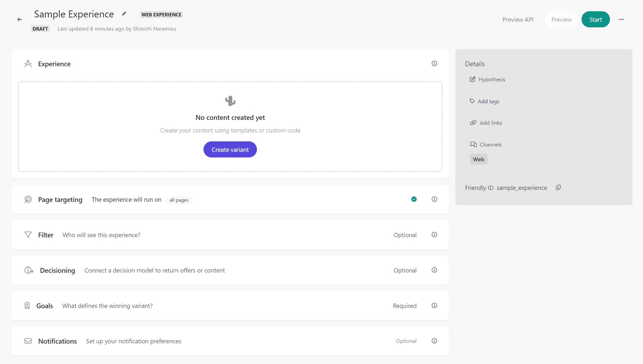The height and width of the screenshot is (364, 643).
Task: Click 'Create your content using templates' text
Action: [x=230, y=130]
